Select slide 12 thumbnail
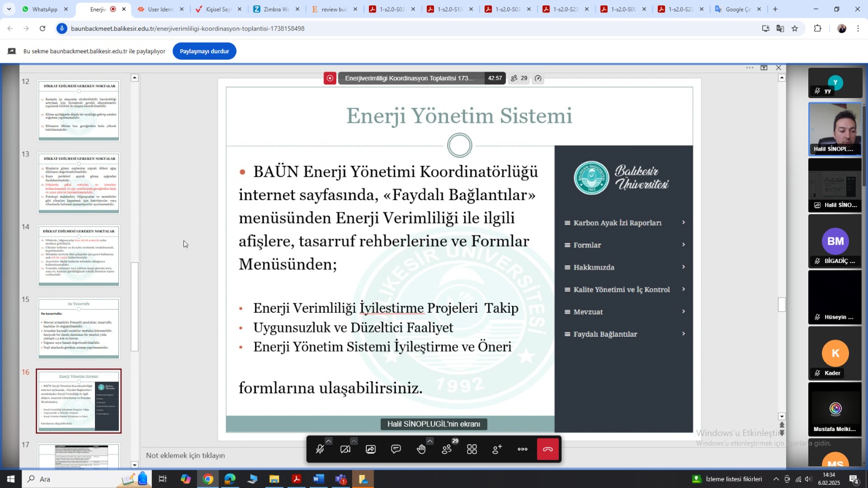 pyautogui.click(x=79, y=111)
